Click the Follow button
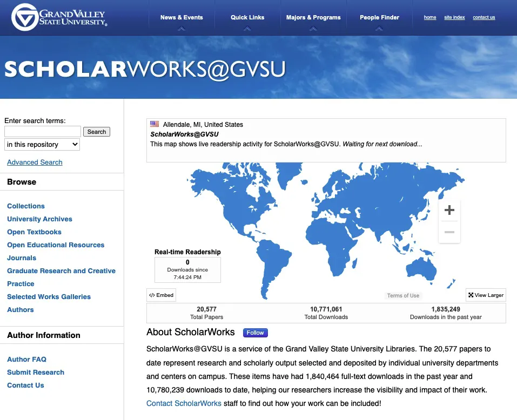The height and width of the screenshot is (420, 517). [x=255, y=333]
